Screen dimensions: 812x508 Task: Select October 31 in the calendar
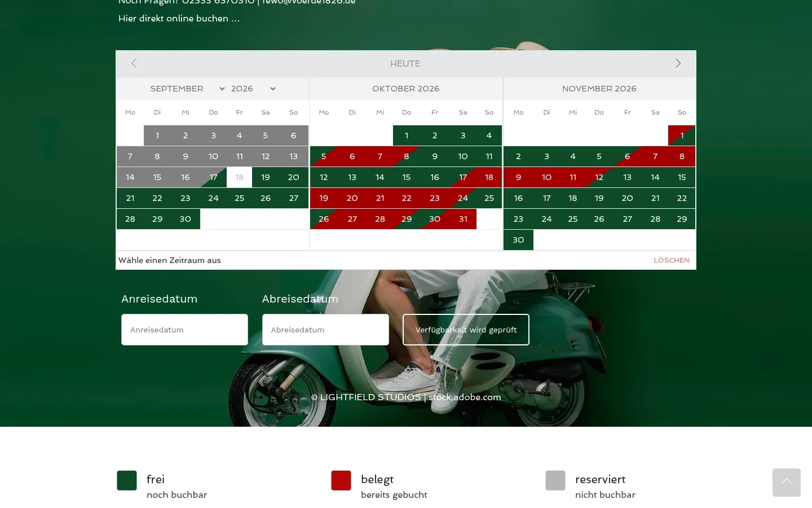tap(463, 219)
